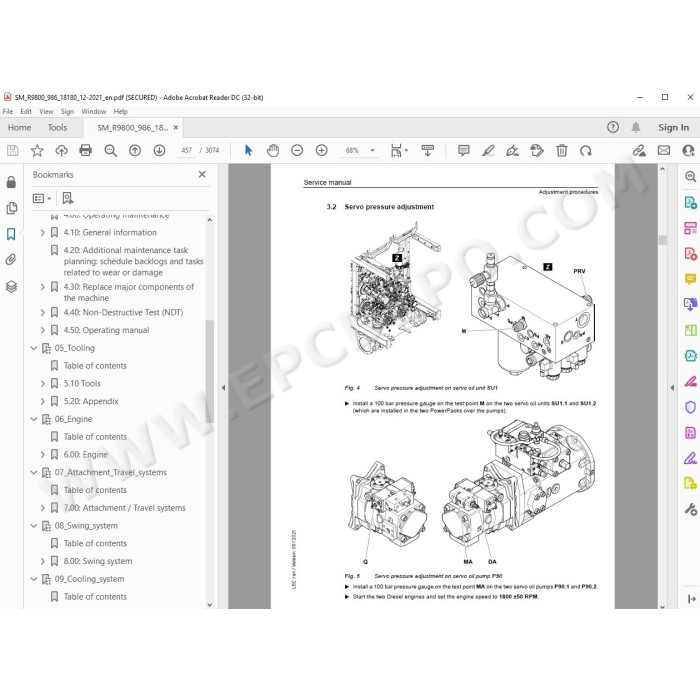Click the Sign document pen icon
This screenshot has width=700, height=700.
[x=512, y=150]
